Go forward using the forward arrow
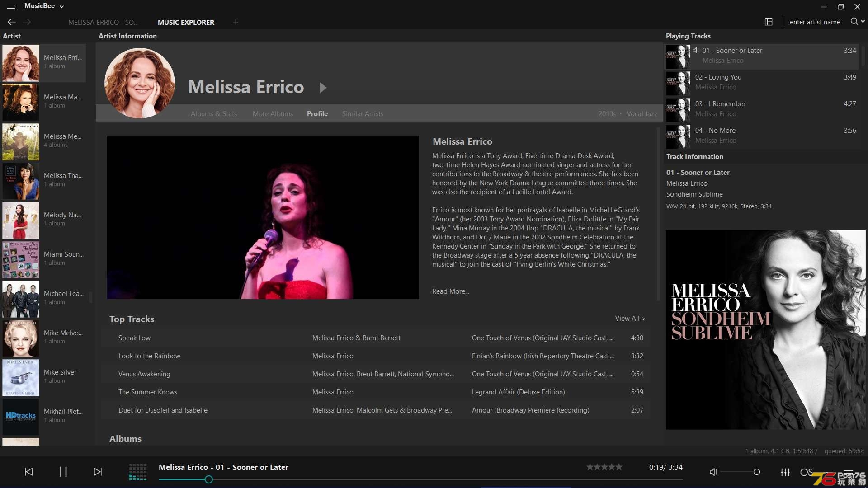868x488 pixels. point(27,22)
